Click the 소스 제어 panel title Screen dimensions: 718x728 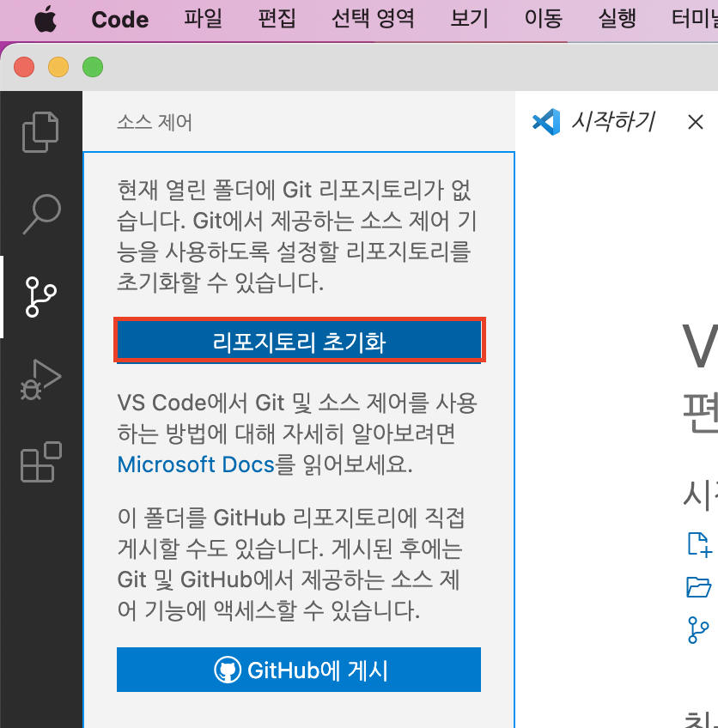[155, 123]
